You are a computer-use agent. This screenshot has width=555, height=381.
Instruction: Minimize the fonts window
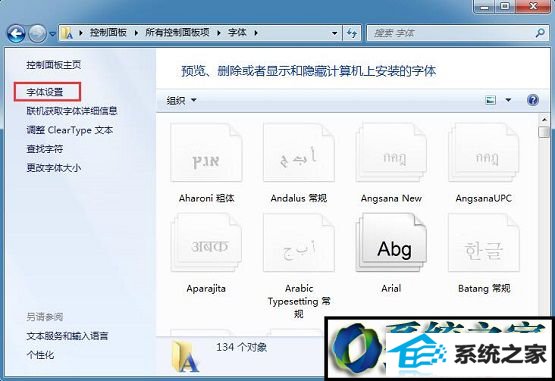click(485, 6)
